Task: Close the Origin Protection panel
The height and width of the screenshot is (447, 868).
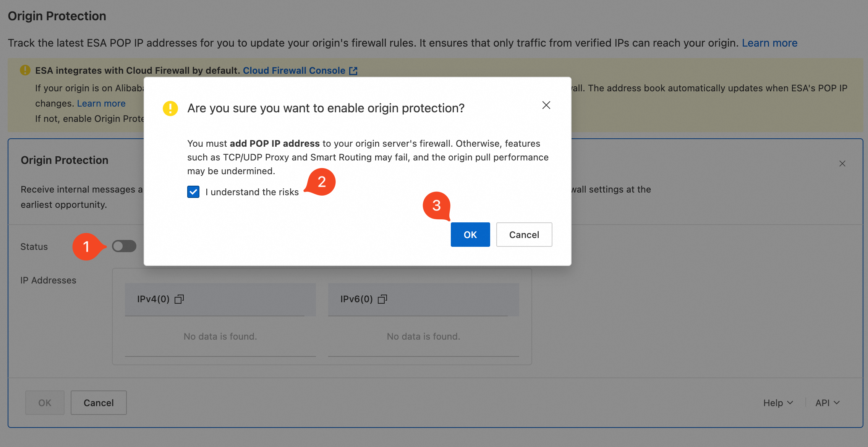Action: 842,164
